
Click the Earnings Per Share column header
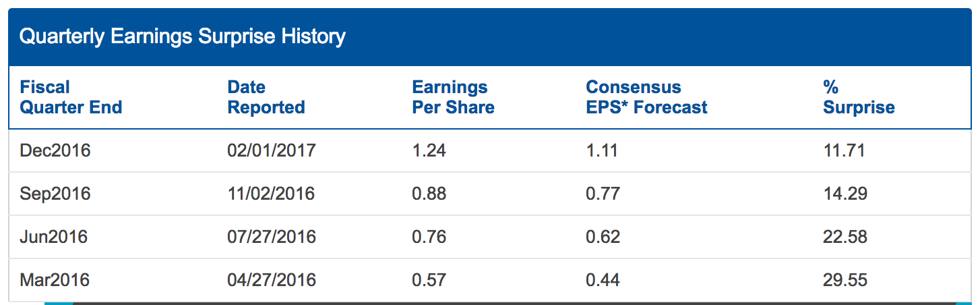453,97
